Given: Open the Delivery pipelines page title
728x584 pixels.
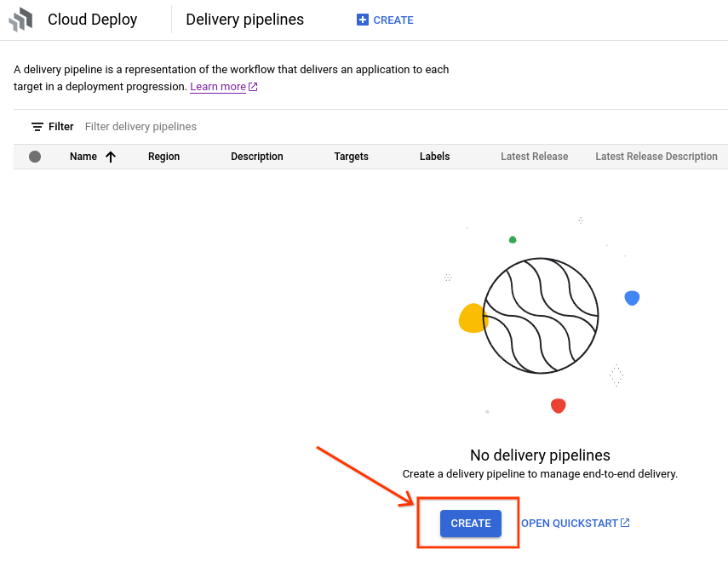Looking at the screenshot, I should click(244, 19).
